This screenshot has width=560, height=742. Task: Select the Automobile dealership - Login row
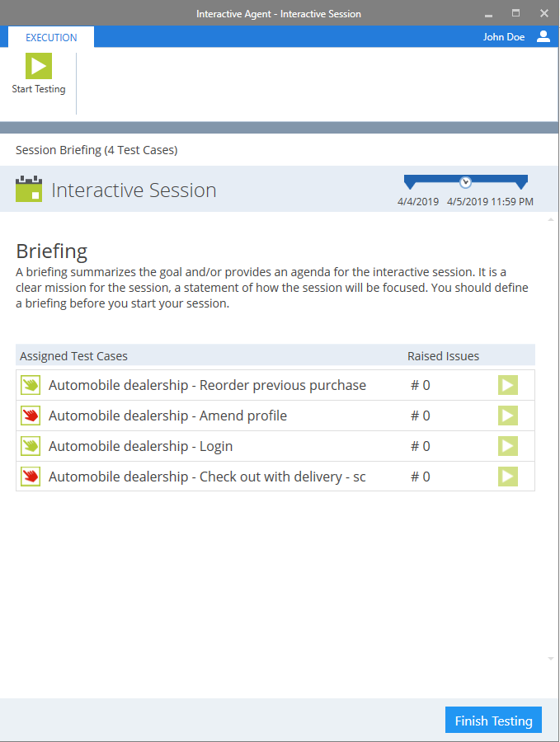[140, 446]
